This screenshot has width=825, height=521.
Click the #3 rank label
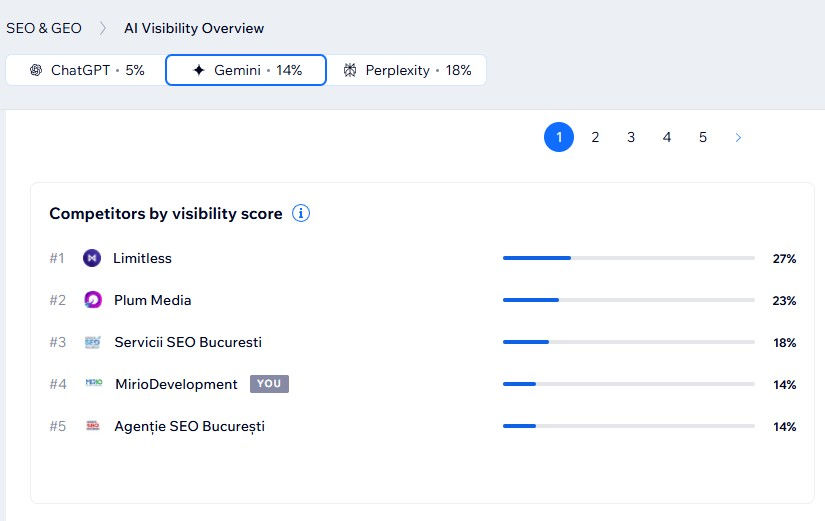pyautogui.click(x=57, y=342)
